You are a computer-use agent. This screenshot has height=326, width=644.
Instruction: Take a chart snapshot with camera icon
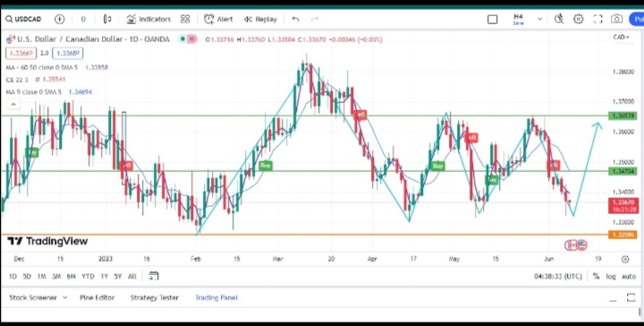(616, 19)
